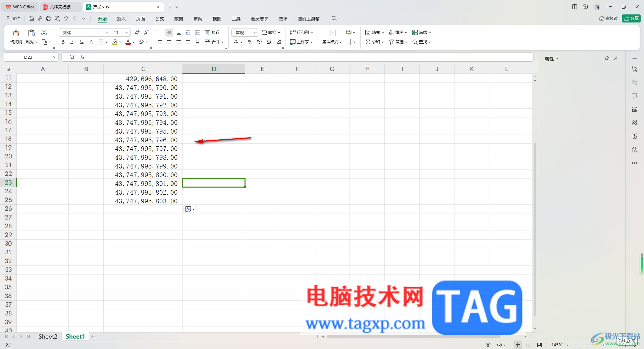This screenshot has height=349, width=644.
Task: Decrease font size with A- icon
Action: 146,33
